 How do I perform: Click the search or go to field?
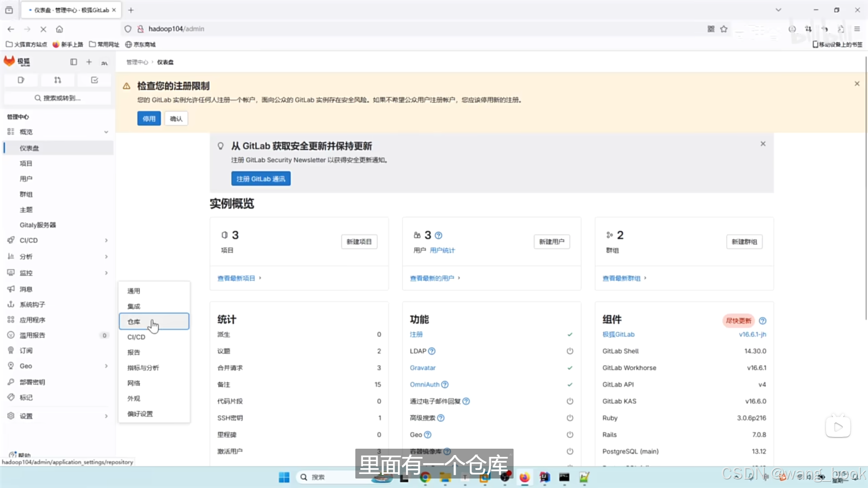click(x=57, y=98)
